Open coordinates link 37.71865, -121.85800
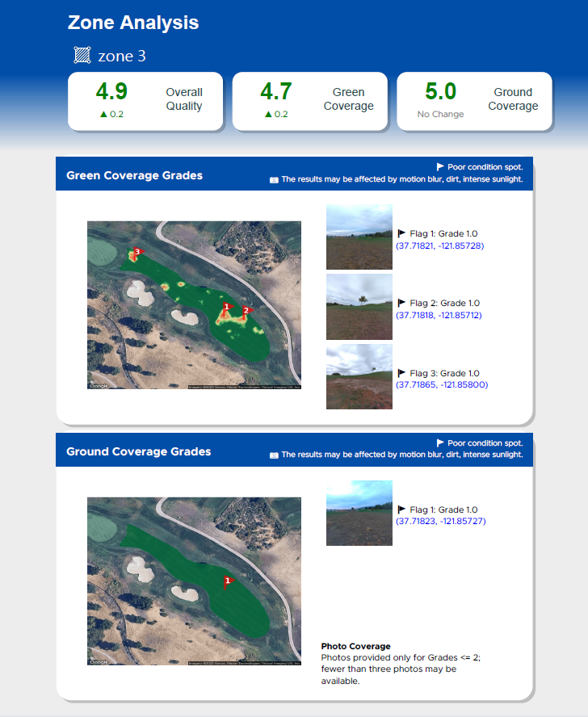 pyautogui.click(x=442, y=384)
